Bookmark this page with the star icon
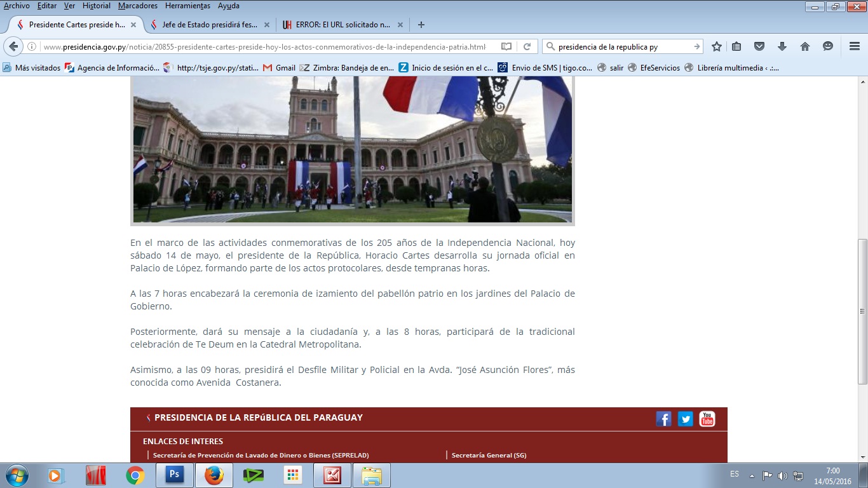Screen dimensions: 868x488 coord(717,46)
